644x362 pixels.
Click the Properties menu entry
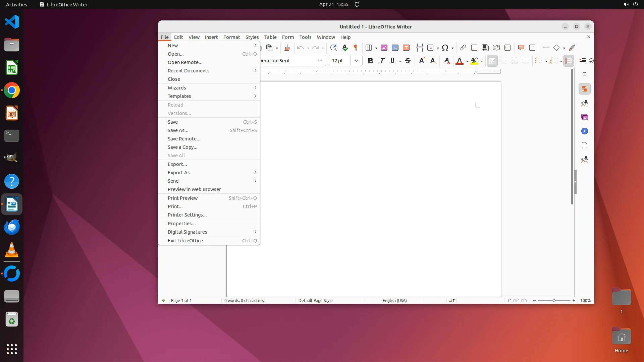(181, 224)
